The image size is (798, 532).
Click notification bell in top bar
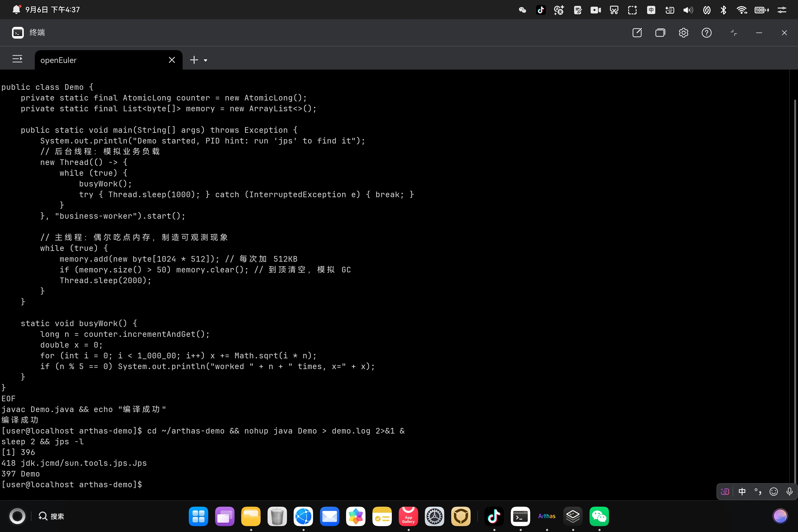click(x=16, y=9)
